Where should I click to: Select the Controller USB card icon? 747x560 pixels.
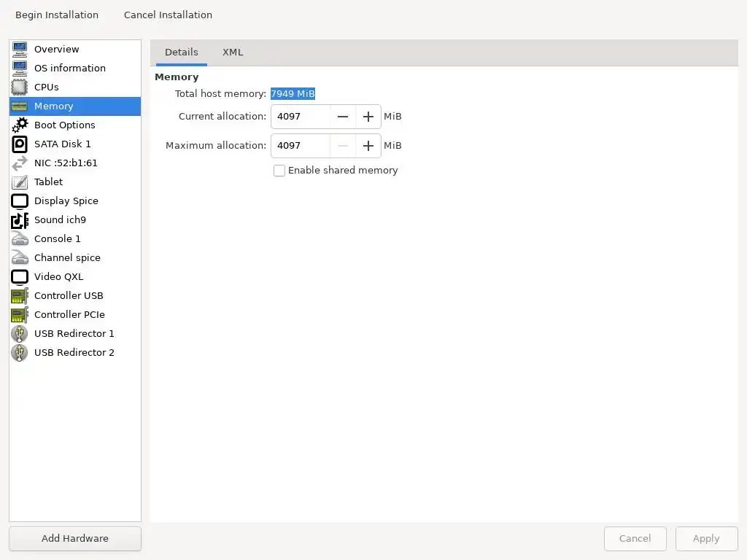click(x=20, y=296)
